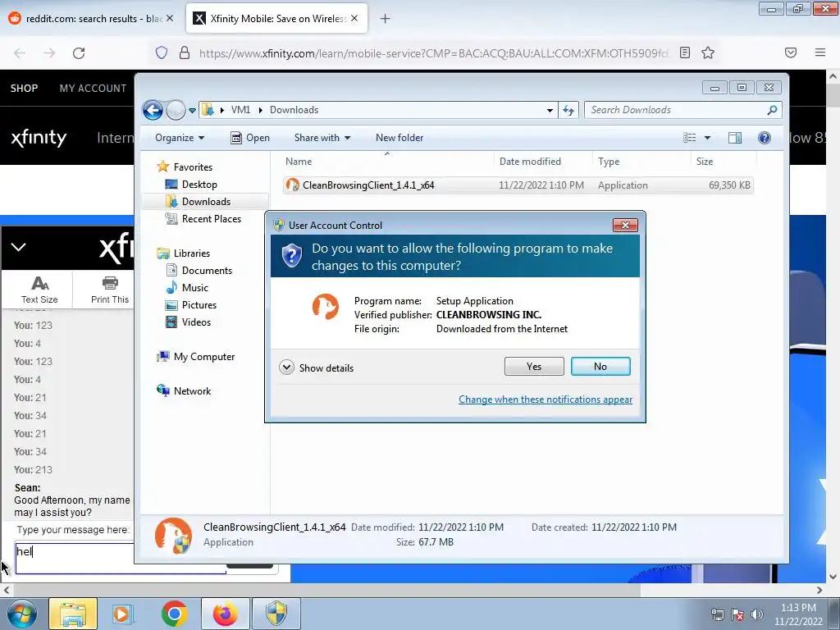Viewport: 840px width, 630px height.
Task: Click Print This in chat toolbar
Action: [x=109, y=290]
